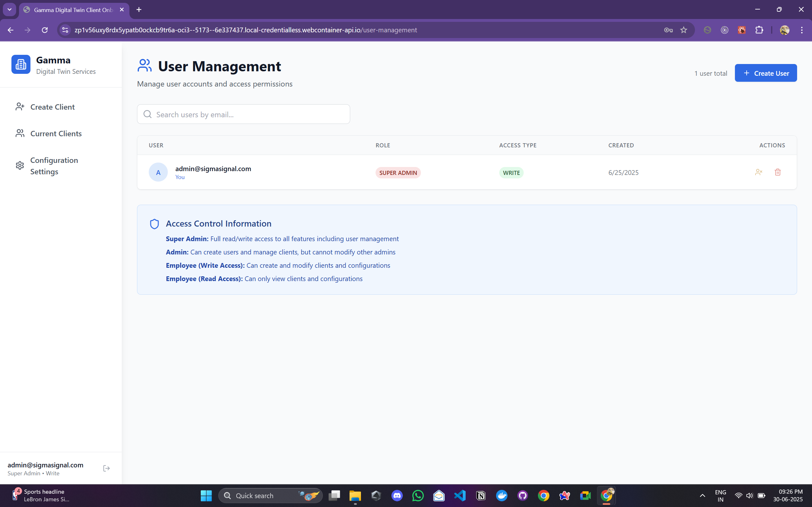
Task: Expand the system tray hidden icons chevron
Action: coord(702,496)
